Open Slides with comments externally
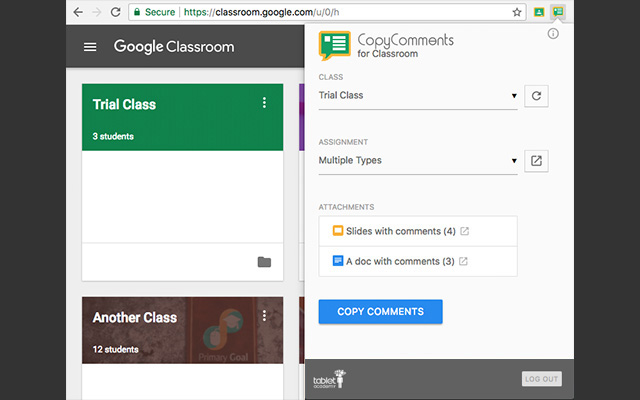 pyautogui.click(x=464, y=232)
